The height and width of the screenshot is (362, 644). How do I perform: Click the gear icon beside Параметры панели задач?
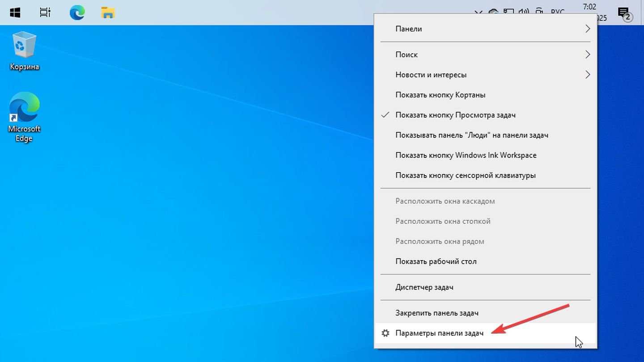point(385,333)
